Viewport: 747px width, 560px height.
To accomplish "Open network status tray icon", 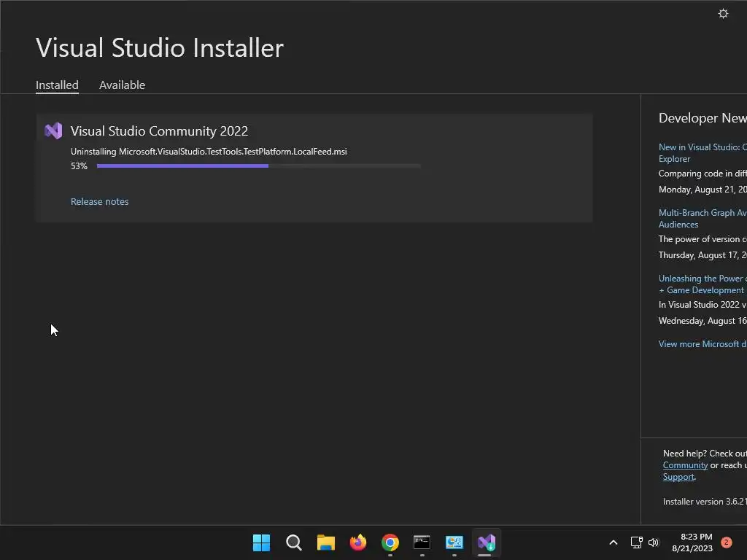I will [x=636, y=542].
